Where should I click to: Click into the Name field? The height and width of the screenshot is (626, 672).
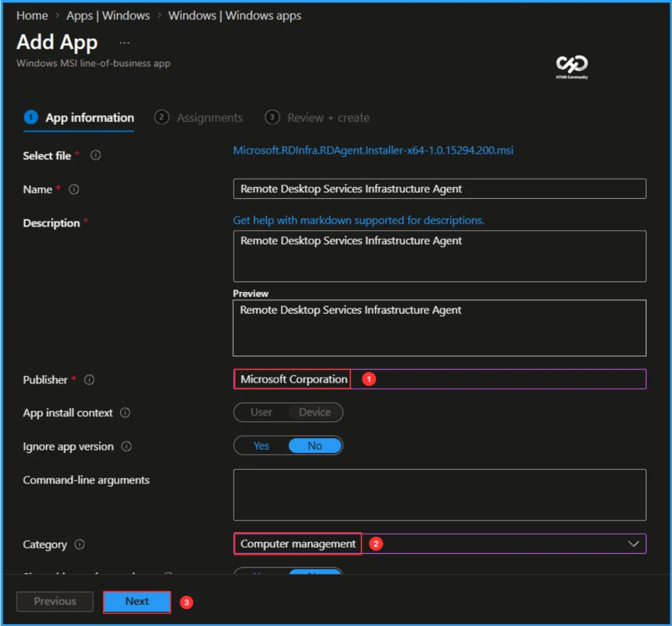[440, 189]
